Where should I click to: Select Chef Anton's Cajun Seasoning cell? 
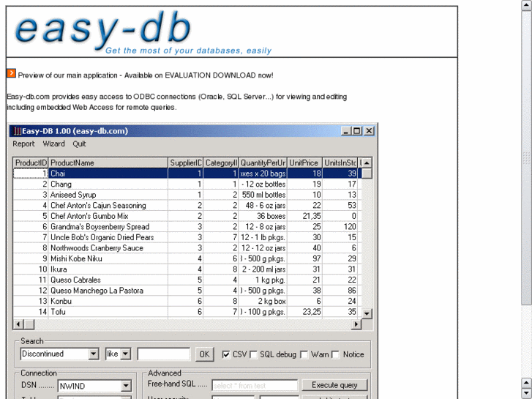point(108,206)
